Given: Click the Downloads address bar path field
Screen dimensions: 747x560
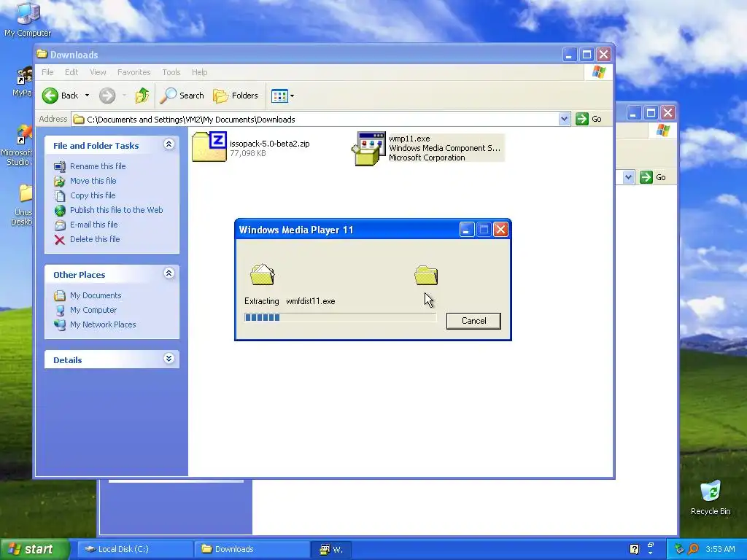Looking at the screenshot, I should 314,119.
